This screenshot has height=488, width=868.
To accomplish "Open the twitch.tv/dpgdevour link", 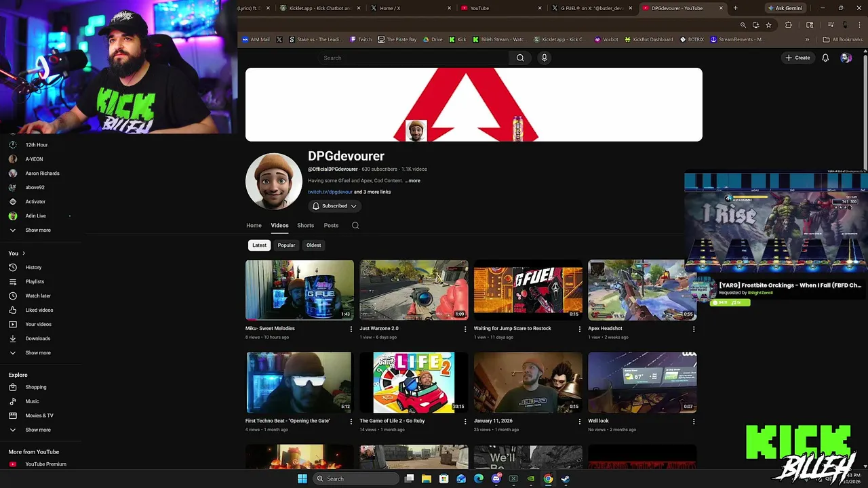I will pos(330,192).
